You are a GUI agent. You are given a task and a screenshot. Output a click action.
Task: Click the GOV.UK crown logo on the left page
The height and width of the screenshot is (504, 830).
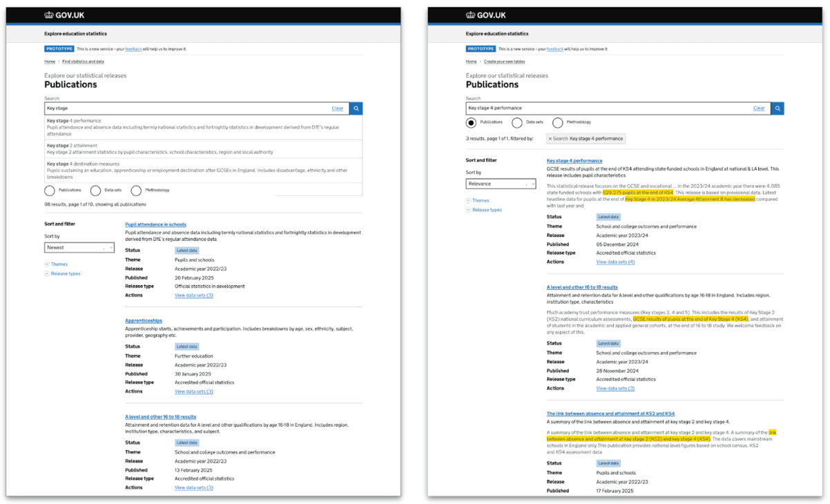[49, 14]
